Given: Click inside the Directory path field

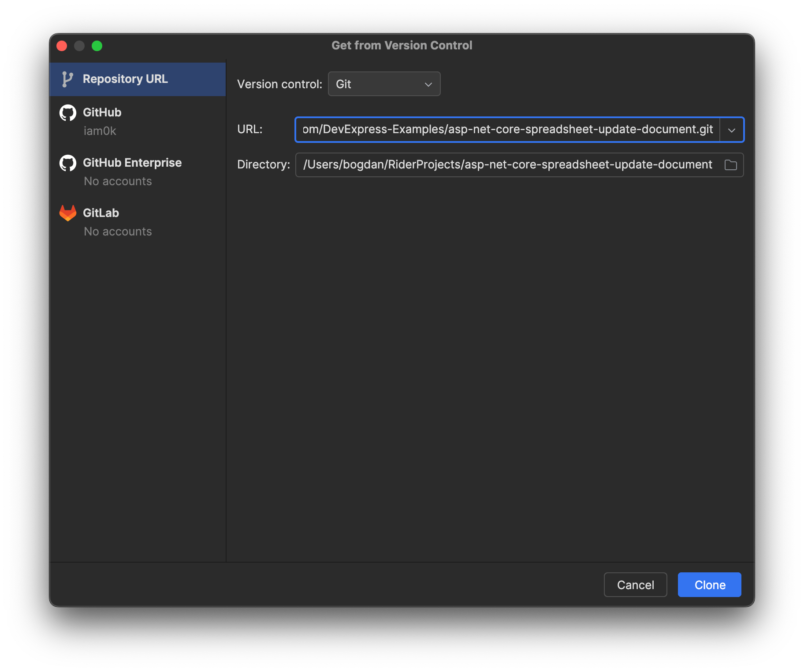Looking at the screenshot, I should [507, 165].
